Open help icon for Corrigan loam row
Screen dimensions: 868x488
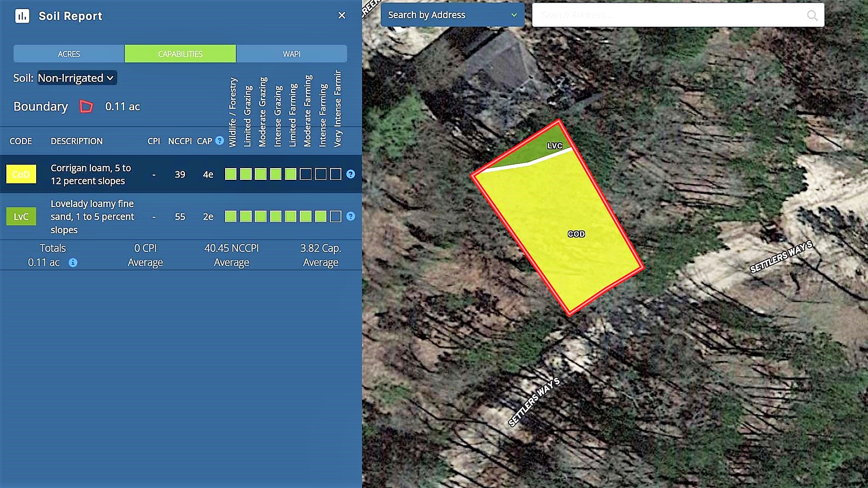tap(350, 174)
